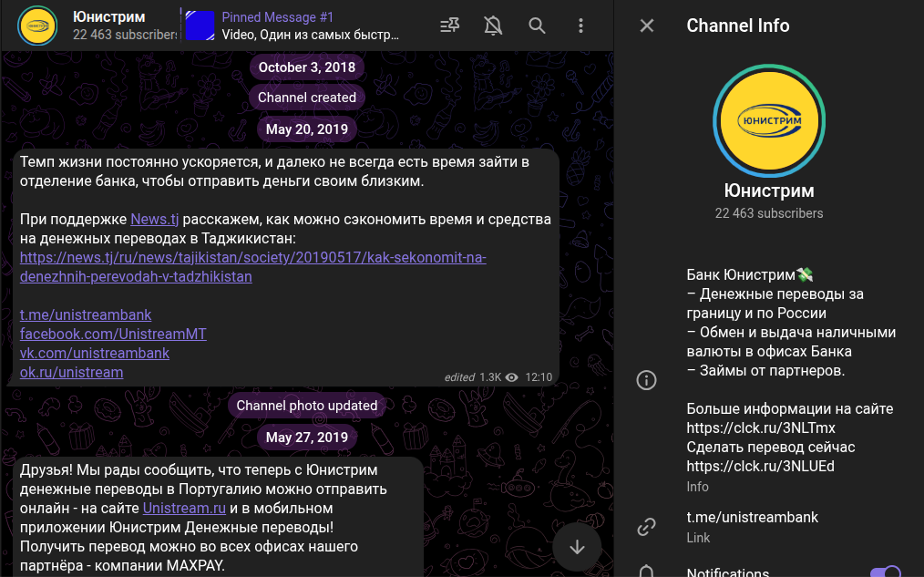Open facebook.com/UnistreamMT link
Viewport: 924px width, 577px height.
tap(113, 334)
